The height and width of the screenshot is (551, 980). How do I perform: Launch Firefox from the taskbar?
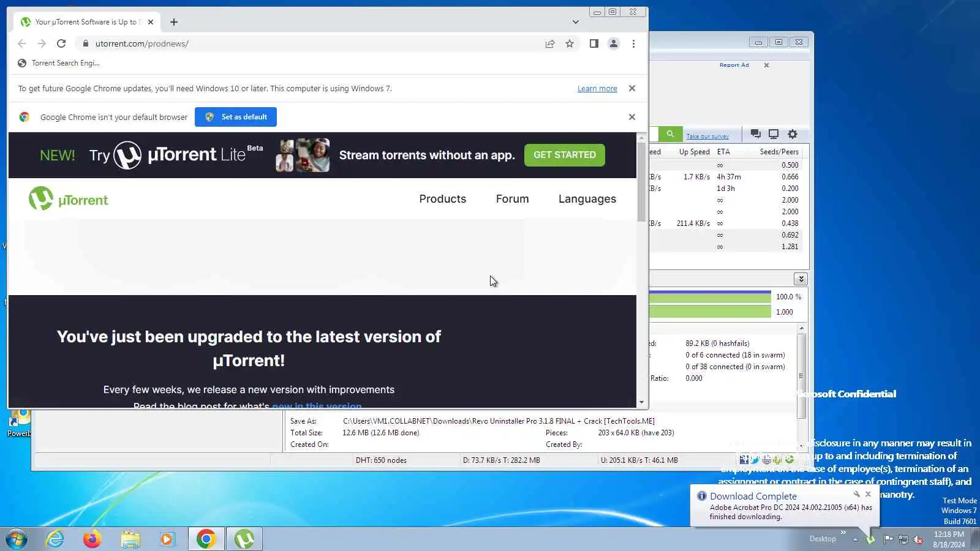92,539
